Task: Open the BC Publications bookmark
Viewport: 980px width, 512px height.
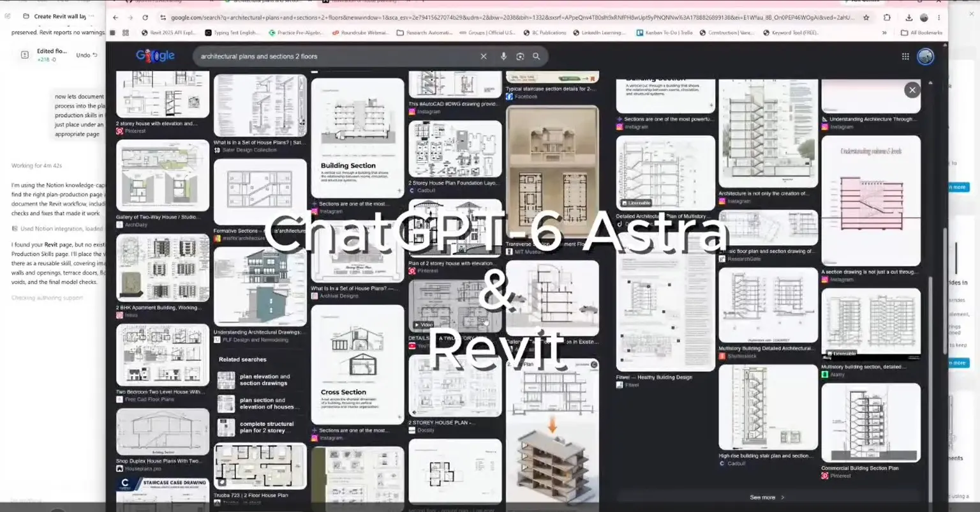Action: (x=545, y=33)
